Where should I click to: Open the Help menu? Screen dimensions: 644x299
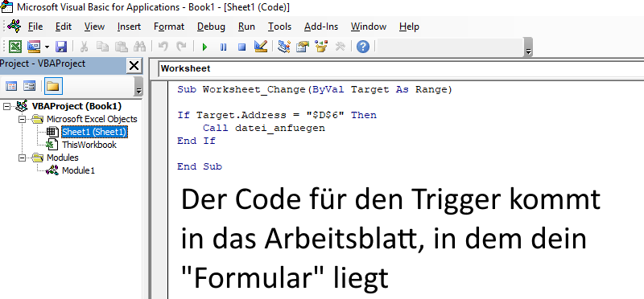coord(409,27)
